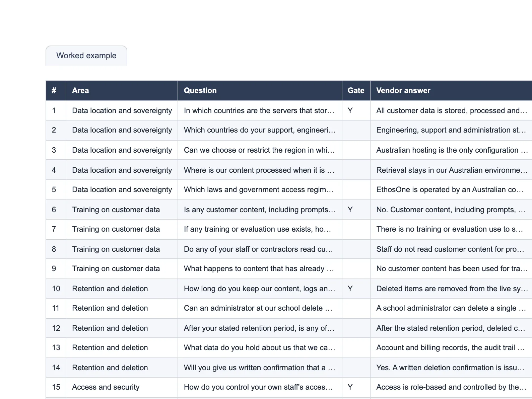Click question 'After your stated retention period'
Image resolution: width=532 pixels, height=399 pixels.
pyautogui.click(x=260, y=328)
